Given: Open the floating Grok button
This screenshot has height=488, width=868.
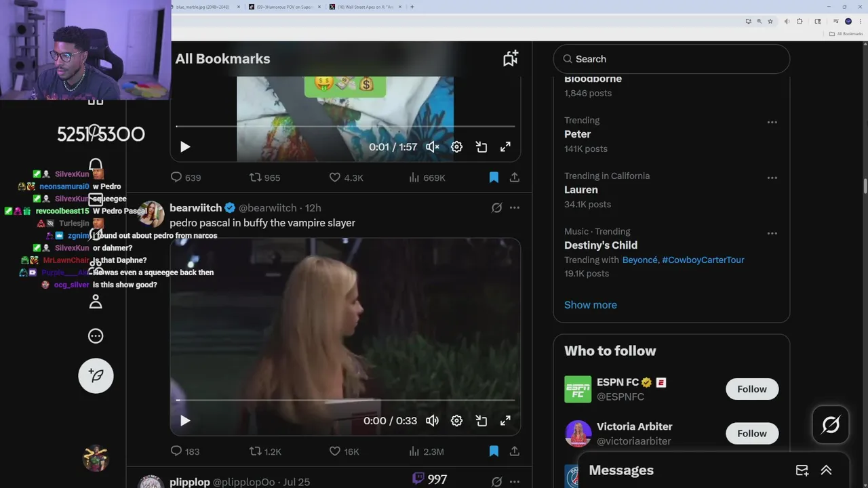Looking at the screenshot, I should tap(831, 425).
